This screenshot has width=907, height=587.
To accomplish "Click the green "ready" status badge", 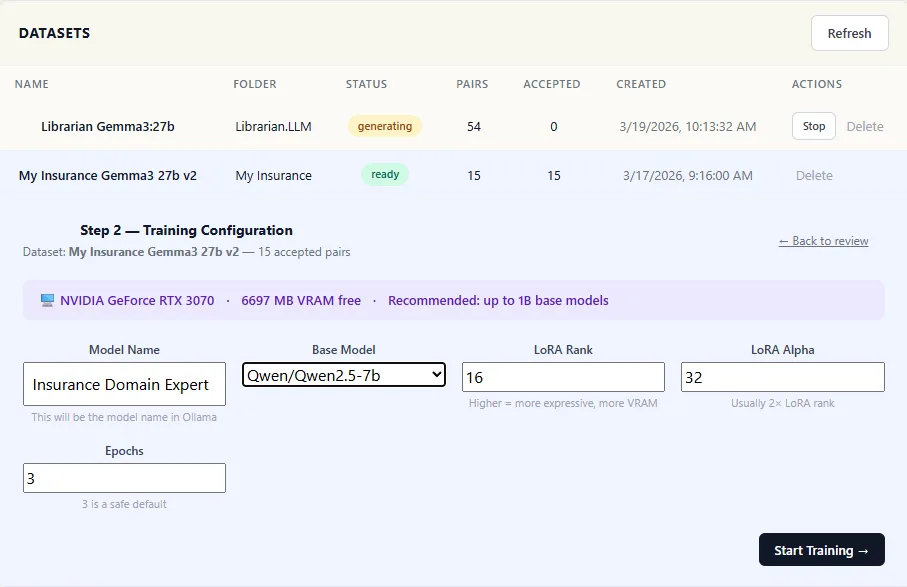I will tap(385, 174).
